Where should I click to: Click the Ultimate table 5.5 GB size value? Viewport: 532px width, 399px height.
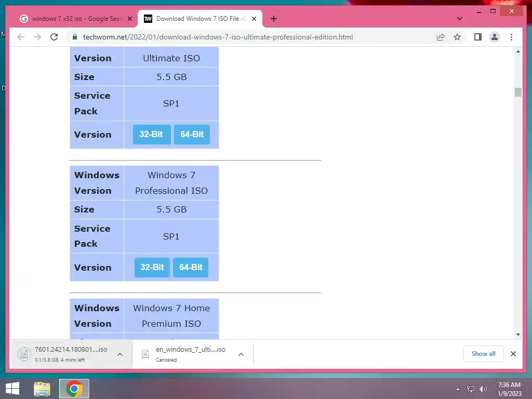click(x=171, y=77)
